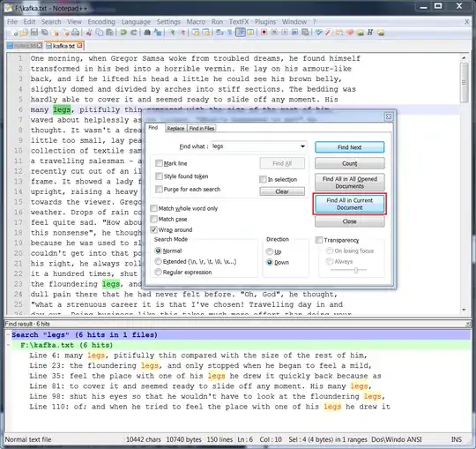Toggle the Word Wrap toolbar icon

219,33
